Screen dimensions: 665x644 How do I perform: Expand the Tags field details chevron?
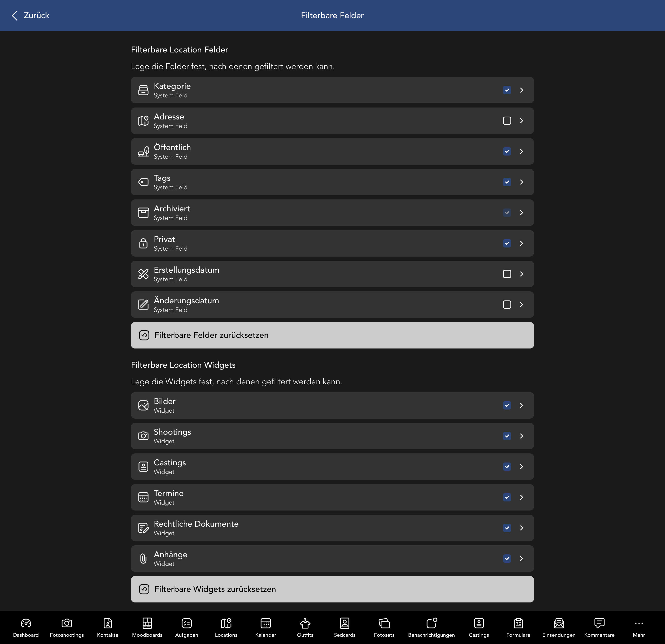pyautogui.click(x=522, y=182)
